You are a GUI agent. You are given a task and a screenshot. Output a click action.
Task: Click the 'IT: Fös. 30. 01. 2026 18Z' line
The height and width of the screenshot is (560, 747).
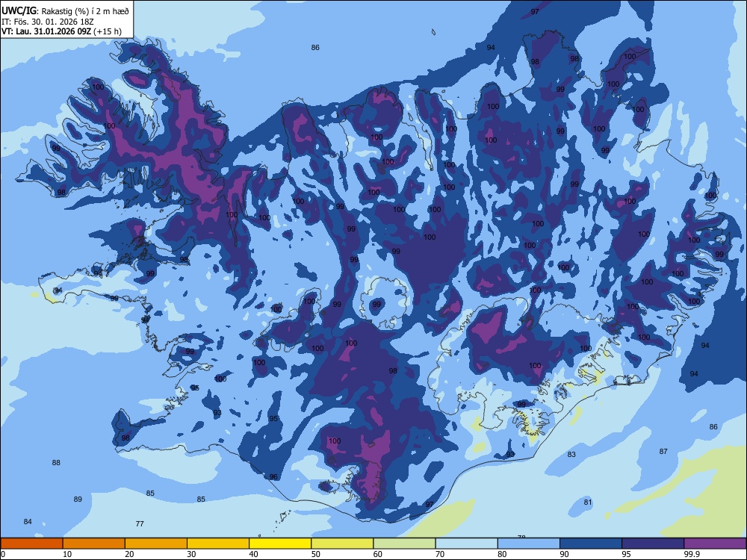tap(48, 22)
